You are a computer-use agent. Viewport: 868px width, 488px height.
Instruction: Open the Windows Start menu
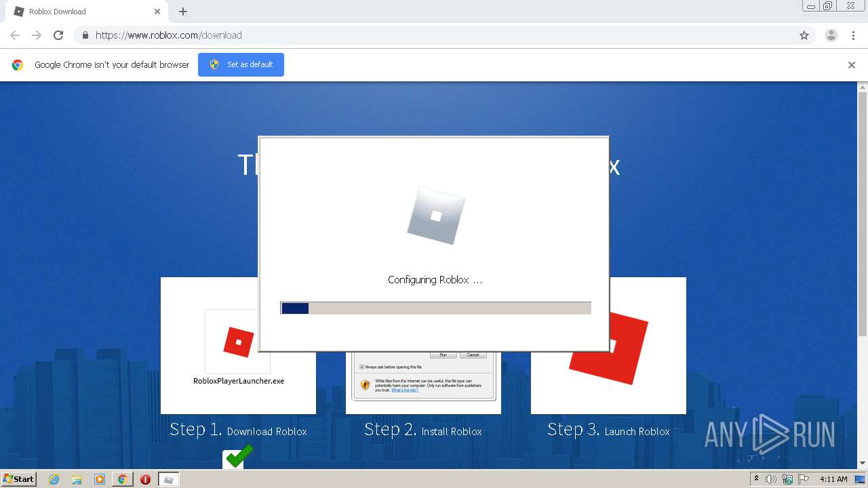19,479
